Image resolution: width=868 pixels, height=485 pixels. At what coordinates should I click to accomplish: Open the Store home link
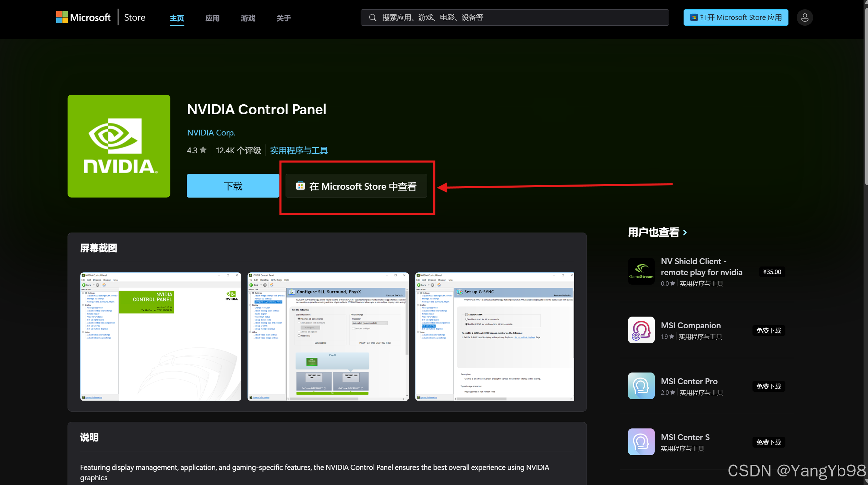click(135, 17)
